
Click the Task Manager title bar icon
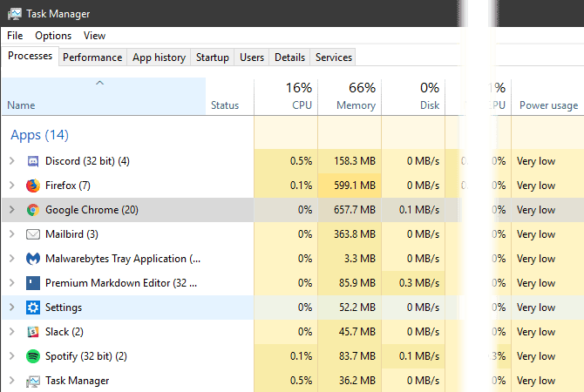(x=15, y=14)
